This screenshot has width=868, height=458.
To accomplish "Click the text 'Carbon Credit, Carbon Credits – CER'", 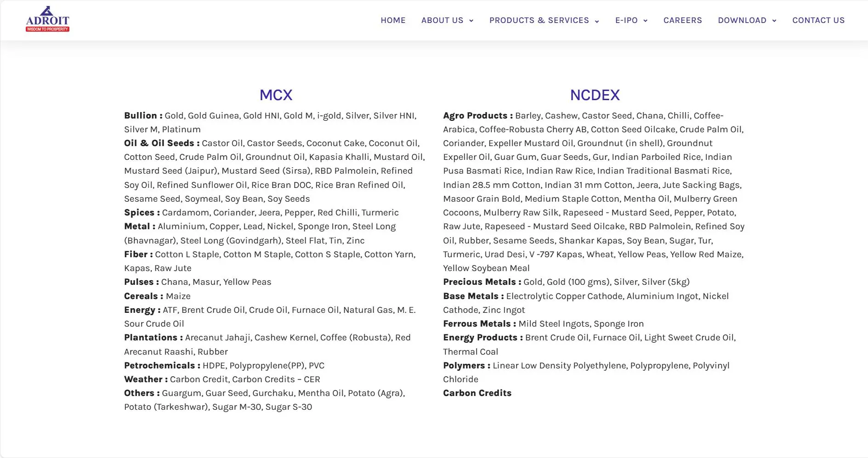I will pyautogui.click(x=245, y=379).
